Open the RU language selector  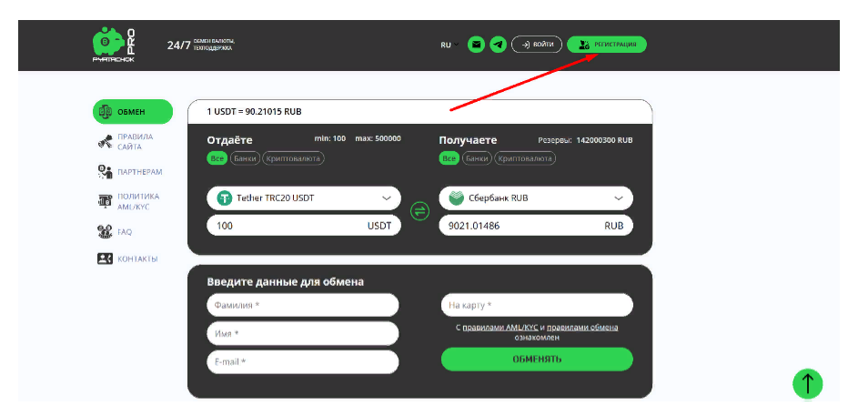click(446, 45)
